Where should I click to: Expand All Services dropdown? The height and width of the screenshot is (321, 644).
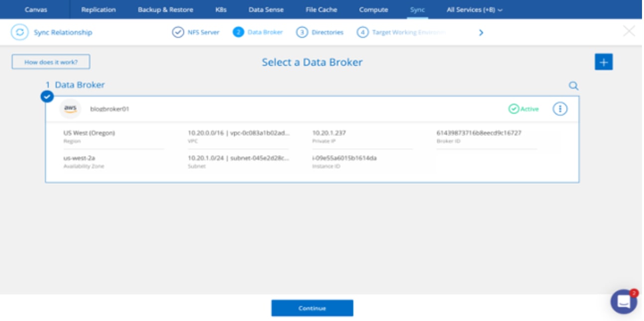(474, 9)
